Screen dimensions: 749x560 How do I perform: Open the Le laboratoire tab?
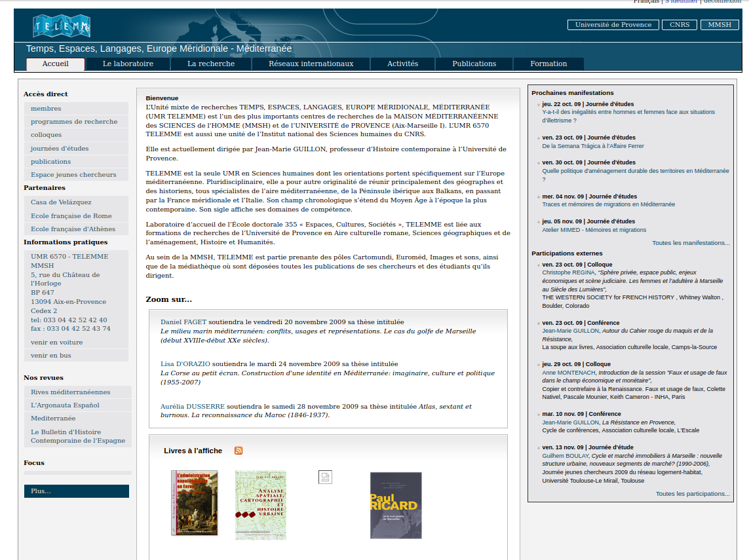tap(128, 64)
